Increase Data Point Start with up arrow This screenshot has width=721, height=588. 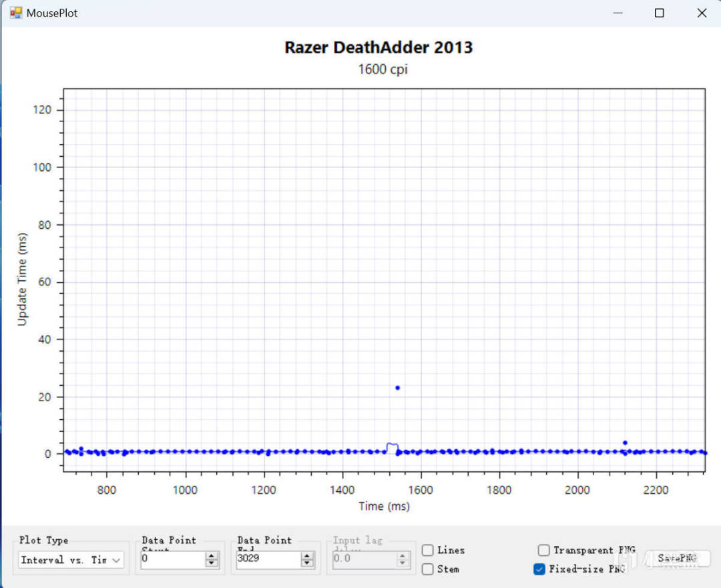coord(212,556)
